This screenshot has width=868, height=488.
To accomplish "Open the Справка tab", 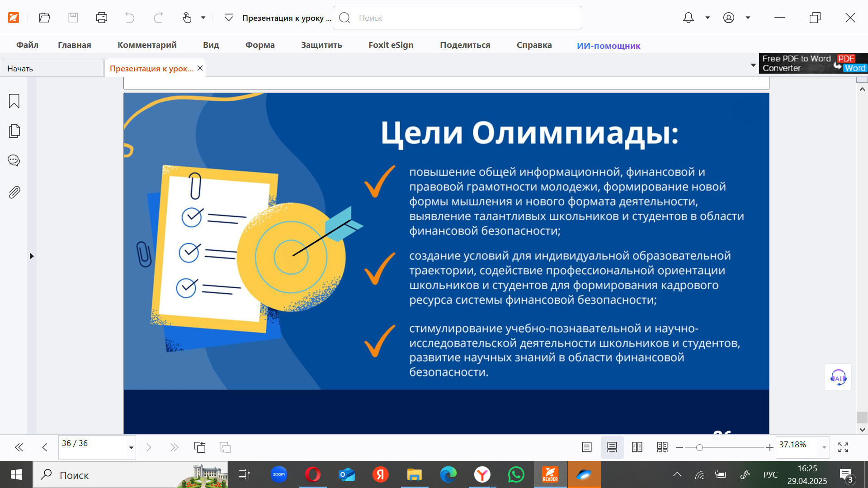I will pos(534,45).
